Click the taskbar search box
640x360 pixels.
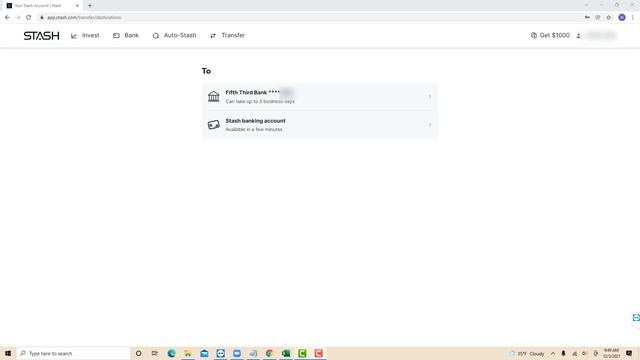73,353
